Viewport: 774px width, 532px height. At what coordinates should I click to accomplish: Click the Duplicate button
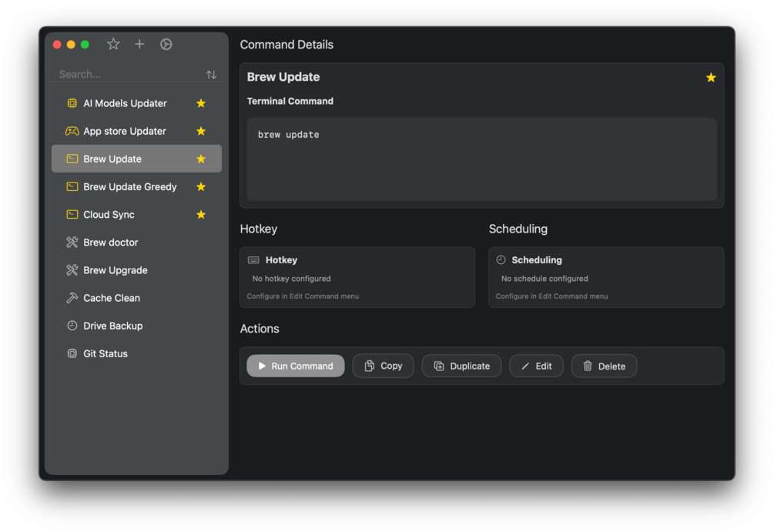[461, 366]
